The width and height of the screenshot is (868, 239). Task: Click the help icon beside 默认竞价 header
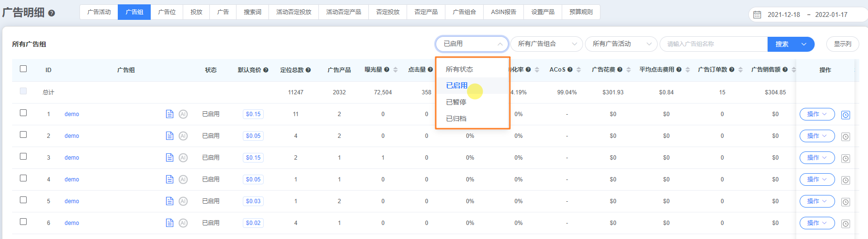pos(266,70)
